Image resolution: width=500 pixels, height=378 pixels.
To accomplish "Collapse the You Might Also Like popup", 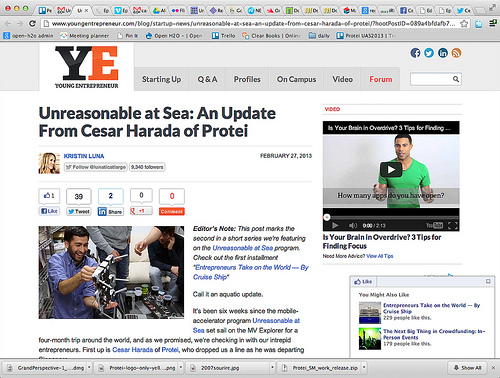I will point(488,281).
